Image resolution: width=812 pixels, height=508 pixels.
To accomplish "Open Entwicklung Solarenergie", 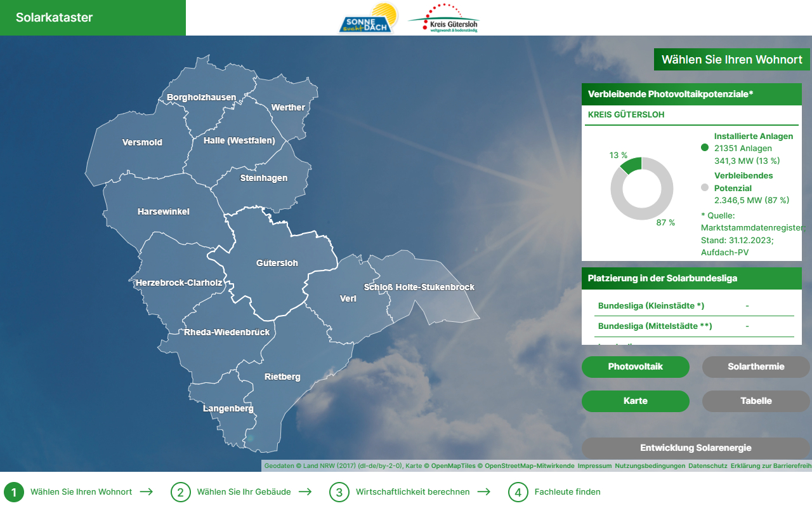I will click(x=696, y=448).
